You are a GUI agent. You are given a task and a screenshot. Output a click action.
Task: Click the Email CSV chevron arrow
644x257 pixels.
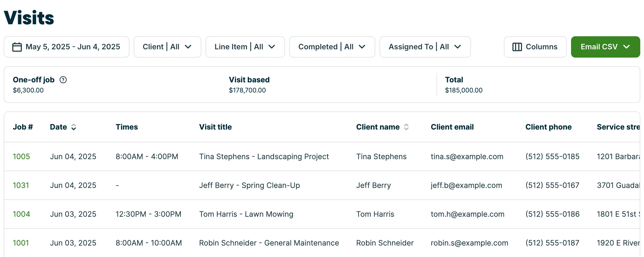click(x=627, y=47)
